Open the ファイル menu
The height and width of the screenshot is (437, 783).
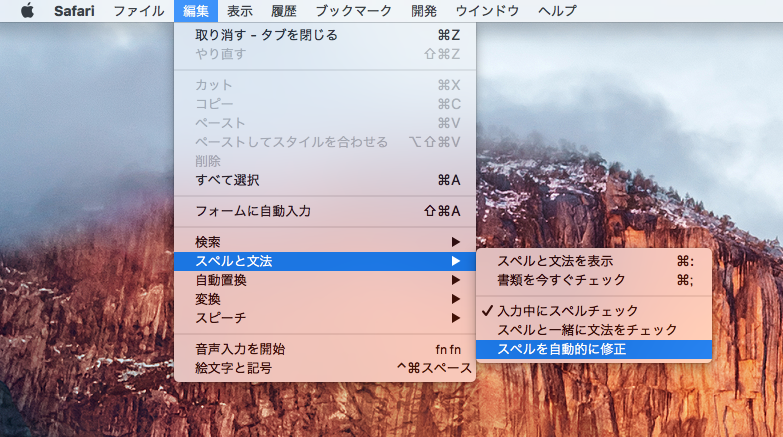(x=138, y=10)
